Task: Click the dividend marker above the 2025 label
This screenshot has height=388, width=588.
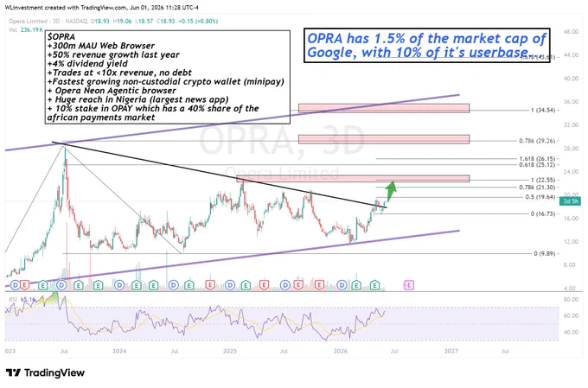Action: pos(230,285)
